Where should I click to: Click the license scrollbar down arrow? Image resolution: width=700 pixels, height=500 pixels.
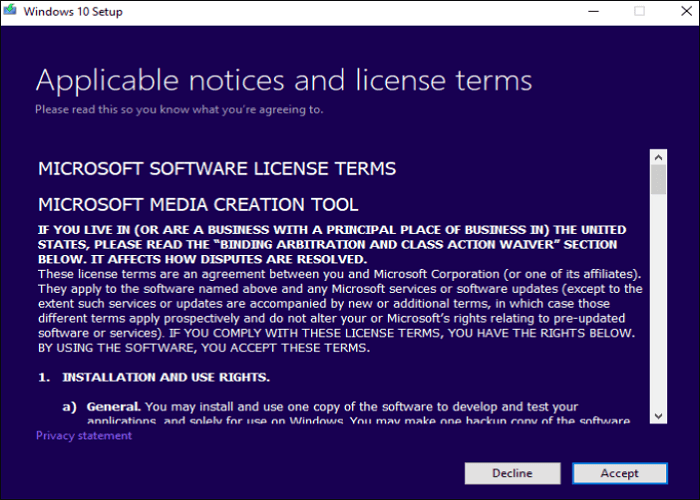click(658, 416)
